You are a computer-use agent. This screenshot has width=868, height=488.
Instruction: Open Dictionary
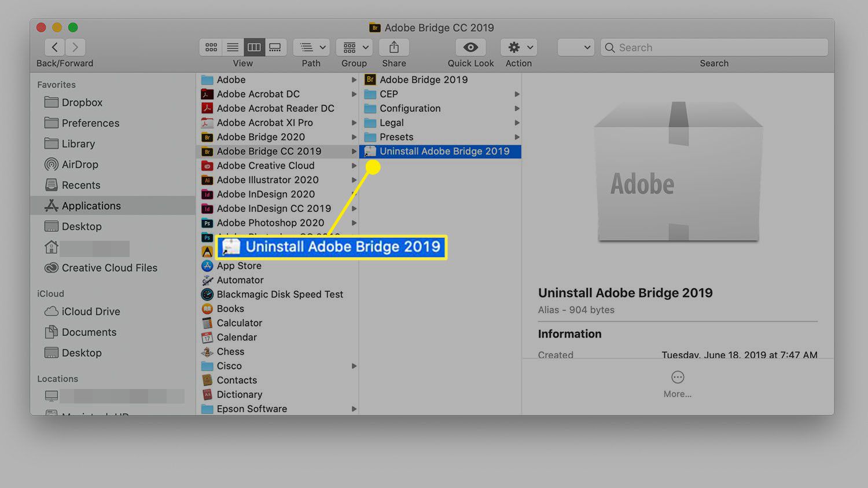240,394
